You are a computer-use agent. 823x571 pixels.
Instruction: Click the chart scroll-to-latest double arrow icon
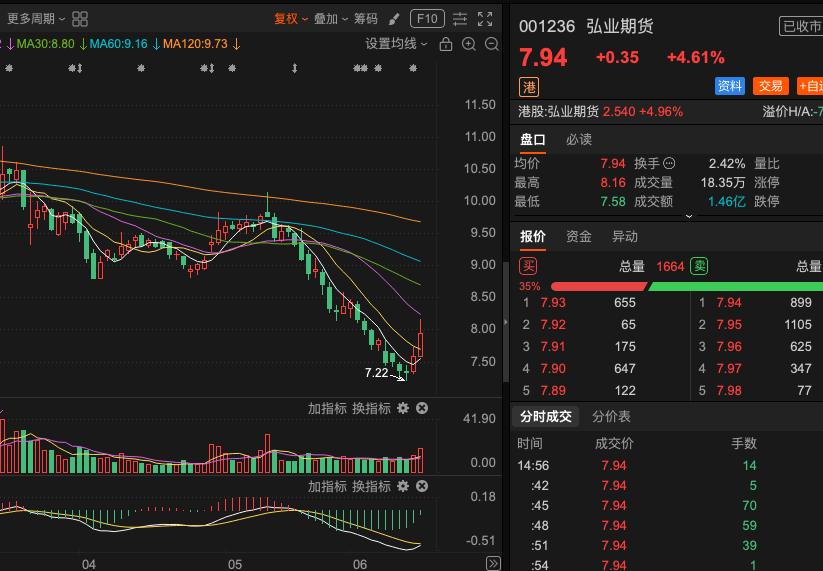493,564
